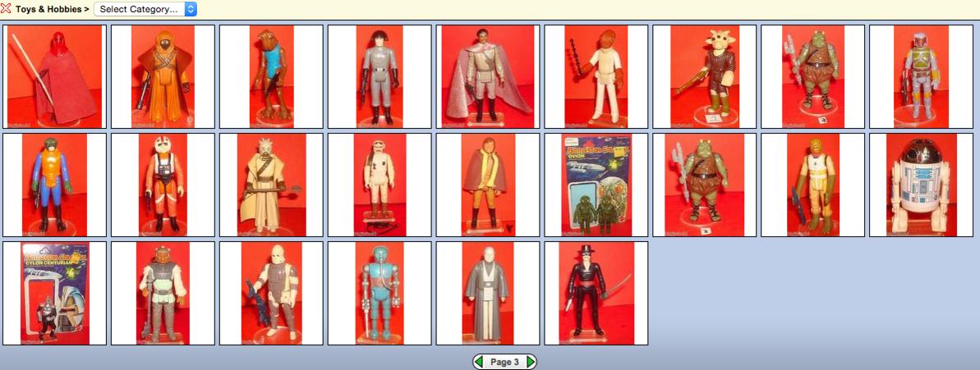Select the Tusken Raider sand figure thumbnail
This screenshot has width=980, height=370.
click(271, 185)
